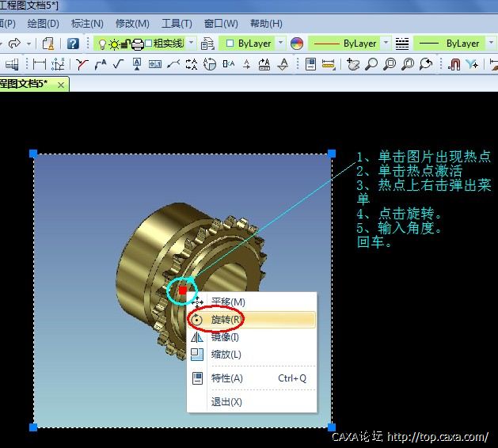
Task: Select the zoom previous magnifier
Action: click(x=426, y=64)
